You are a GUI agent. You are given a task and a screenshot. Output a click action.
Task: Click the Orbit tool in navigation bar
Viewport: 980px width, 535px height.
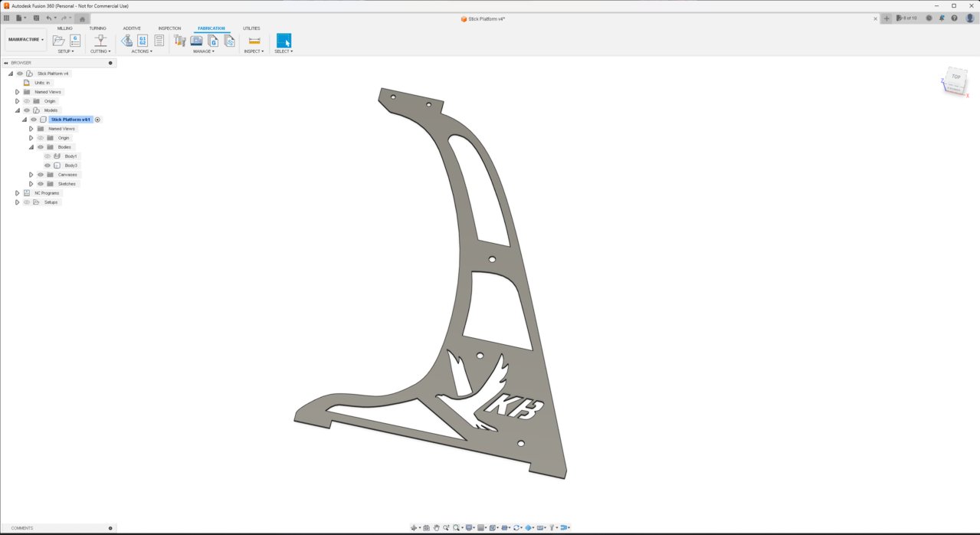pos(414,527)
